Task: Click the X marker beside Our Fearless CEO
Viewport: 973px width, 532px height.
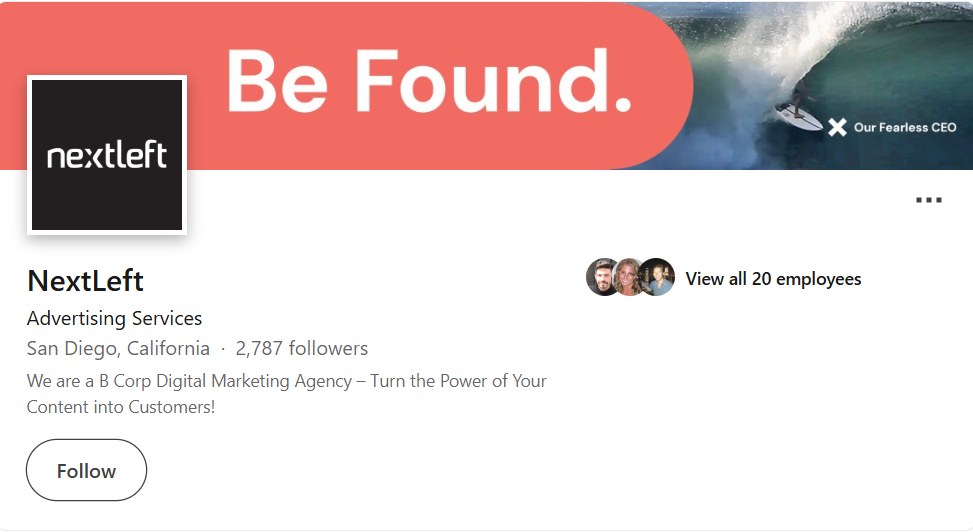Action: click(x=837, y=127)
